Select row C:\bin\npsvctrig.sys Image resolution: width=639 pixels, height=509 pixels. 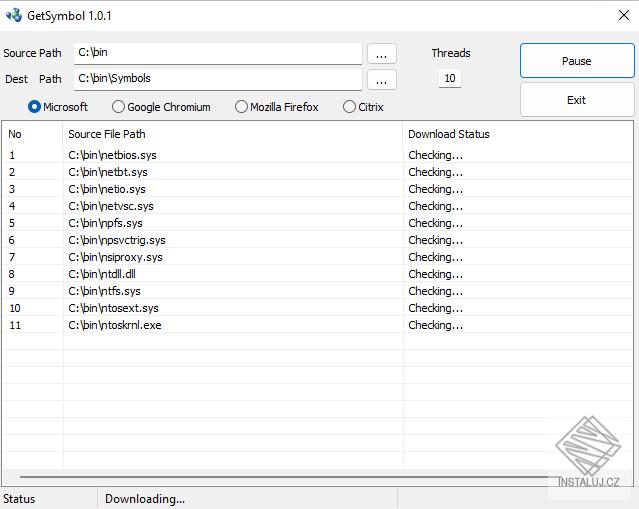coord(318,240)
